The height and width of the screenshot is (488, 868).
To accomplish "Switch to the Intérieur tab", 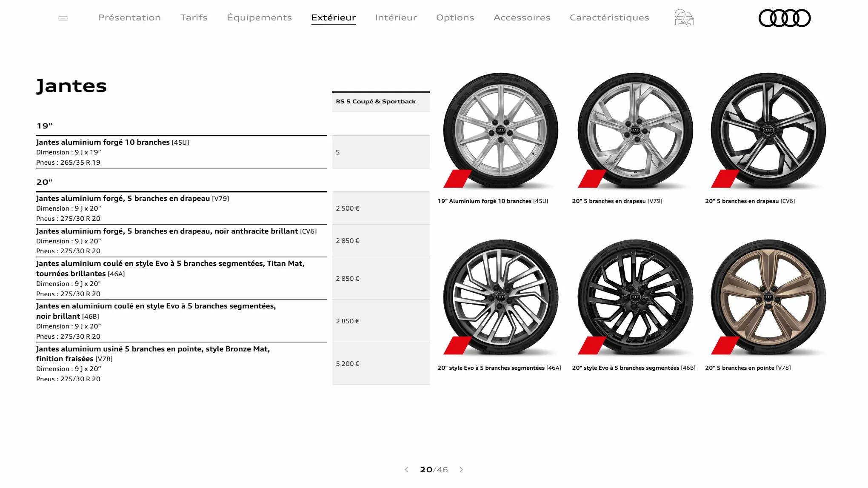I will click(396, 17).
